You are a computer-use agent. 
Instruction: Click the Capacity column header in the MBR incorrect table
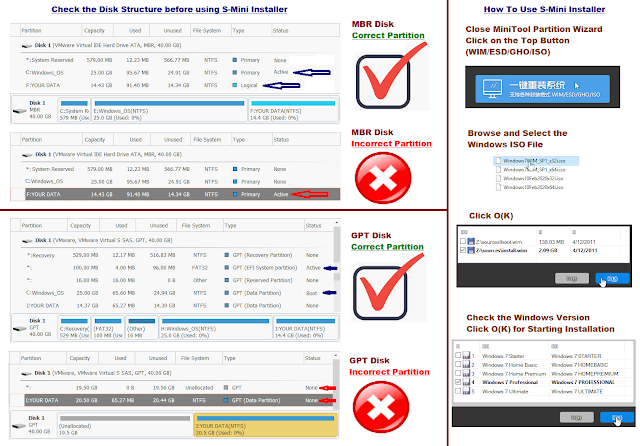point(99,140)
